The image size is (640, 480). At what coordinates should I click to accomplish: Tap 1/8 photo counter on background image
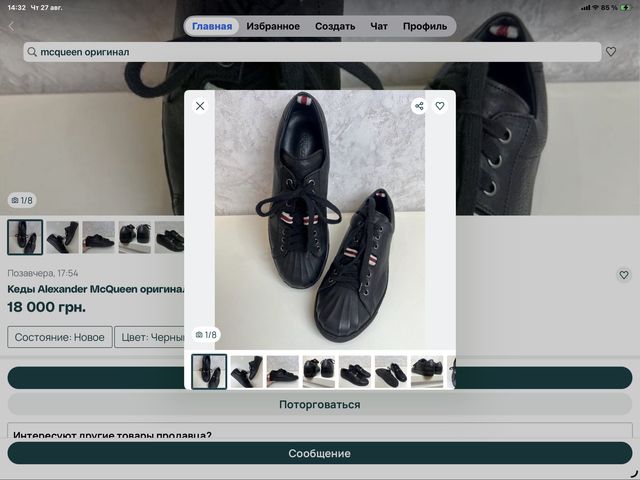point(22,200)
